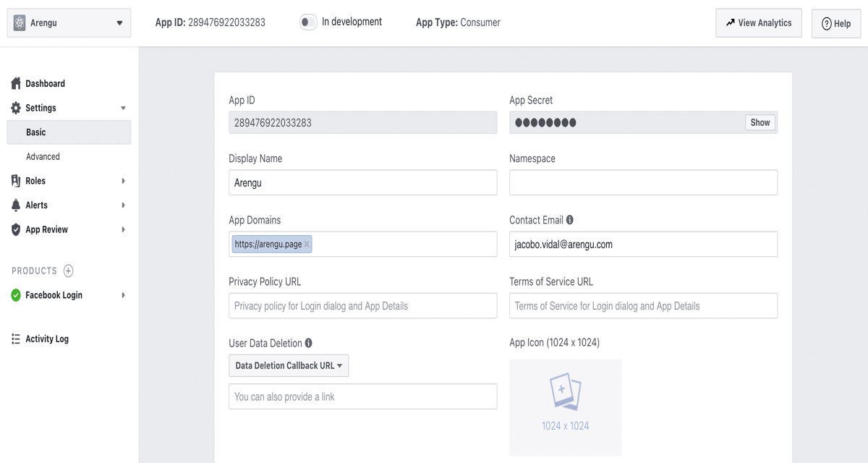Click the Alerts bell icon

[x=16, y=205]
